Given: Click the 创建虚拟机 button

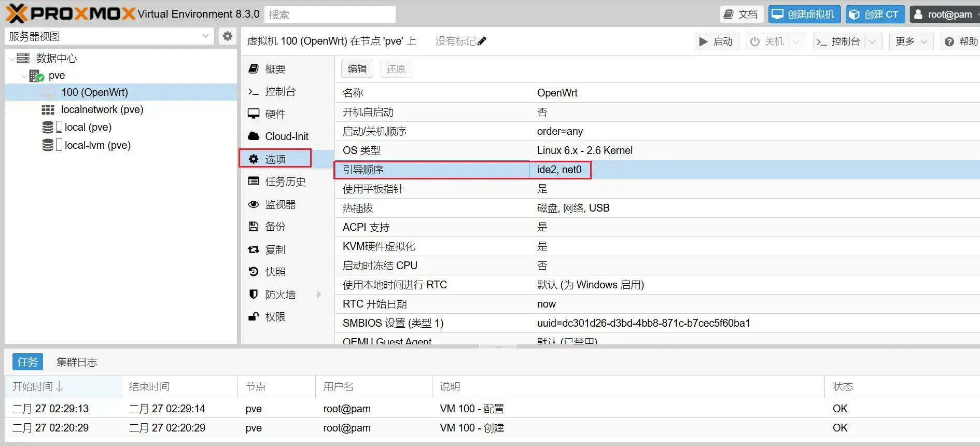Looking at the screenshot, I should click(x=803, y=15).
